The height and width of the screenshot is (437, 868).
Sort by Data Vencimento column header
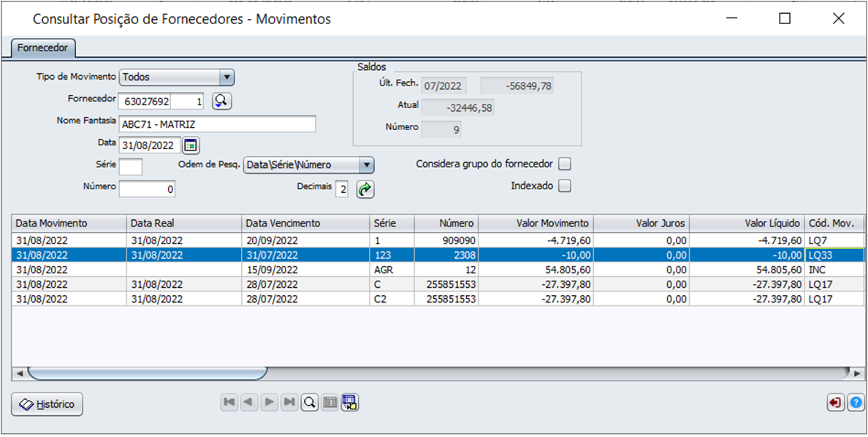(x=306, y=223)
